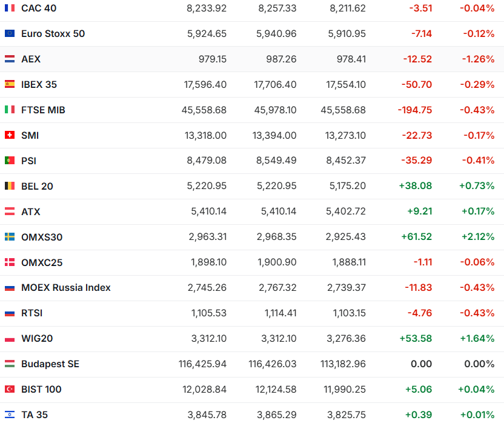504x426 pixels.
Task: Click the Belgium flag icon beside BEL 20
Action: pyautogui.click(x=10, y=187)
